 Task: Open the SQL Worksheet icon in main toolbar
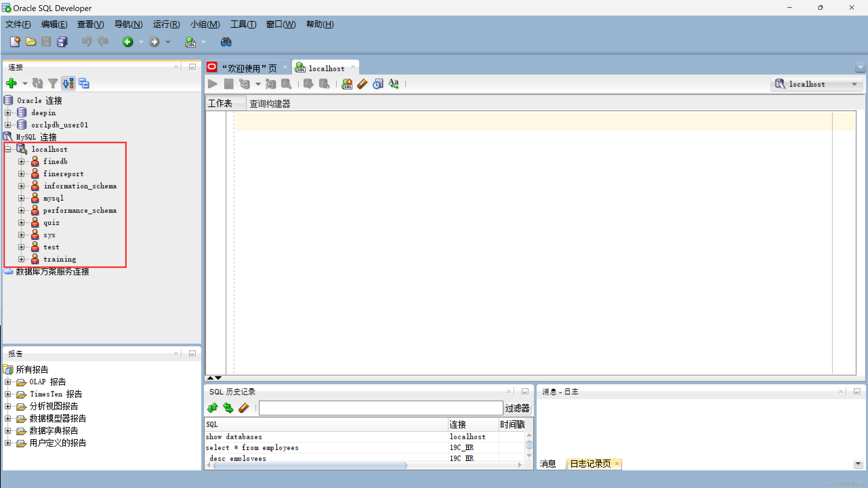tap(190, 42)
